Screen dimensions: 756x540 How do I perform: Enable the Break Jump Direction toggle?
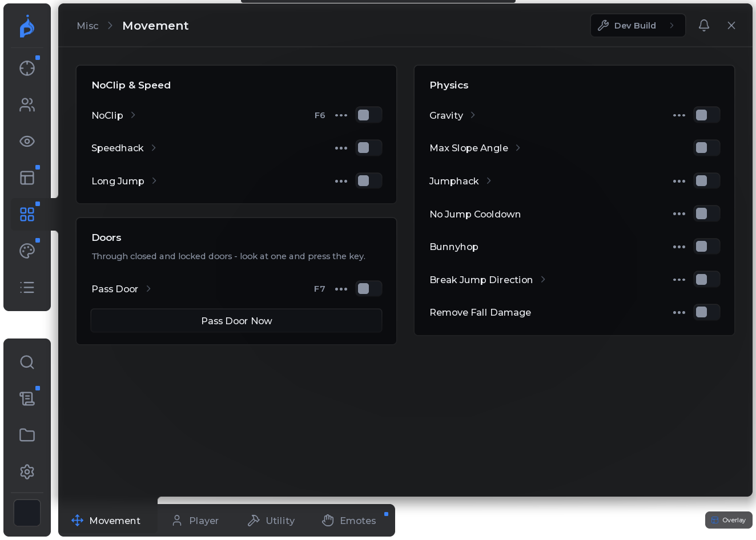[707, 280]
